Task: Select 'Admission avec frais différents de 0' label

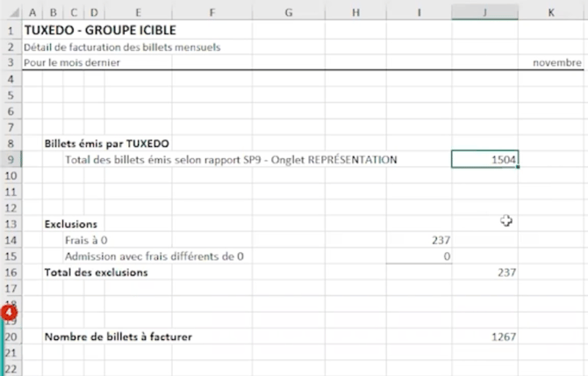Action: [154, 257]
